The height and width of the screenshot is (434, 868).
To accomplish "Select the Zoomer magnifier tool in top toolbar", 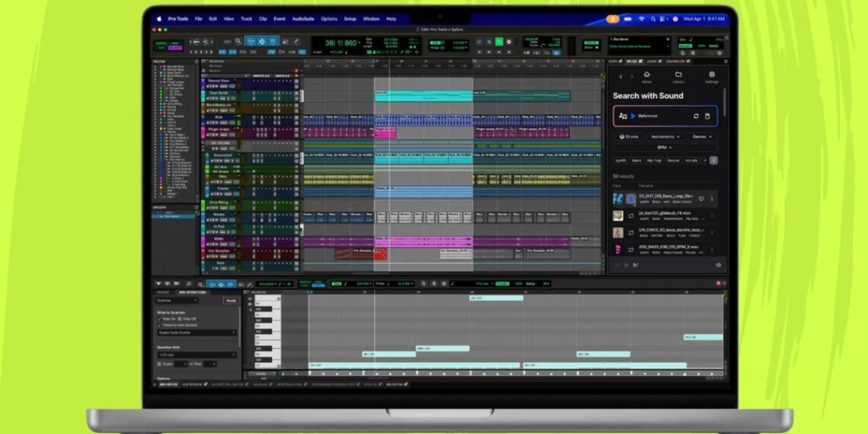I will (238, 41).
